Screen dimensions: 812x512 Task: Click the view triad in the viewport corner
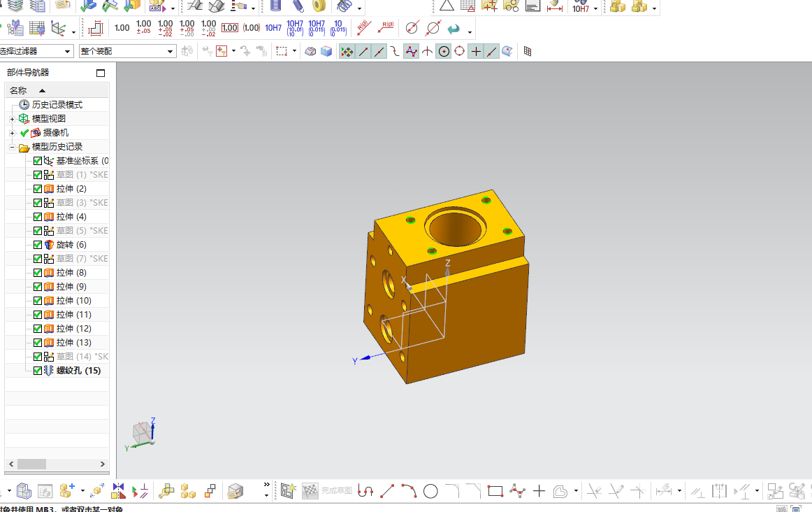tap(141, 434)
